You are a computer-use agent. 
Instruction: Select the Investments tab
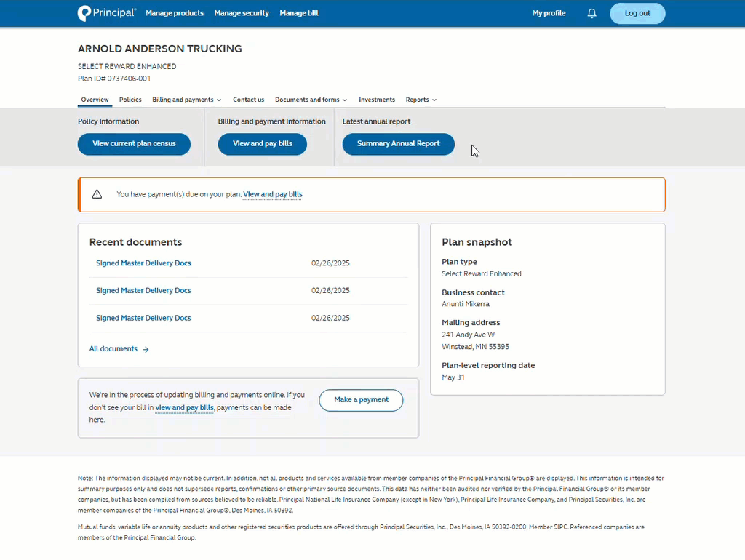pos(377,100)
